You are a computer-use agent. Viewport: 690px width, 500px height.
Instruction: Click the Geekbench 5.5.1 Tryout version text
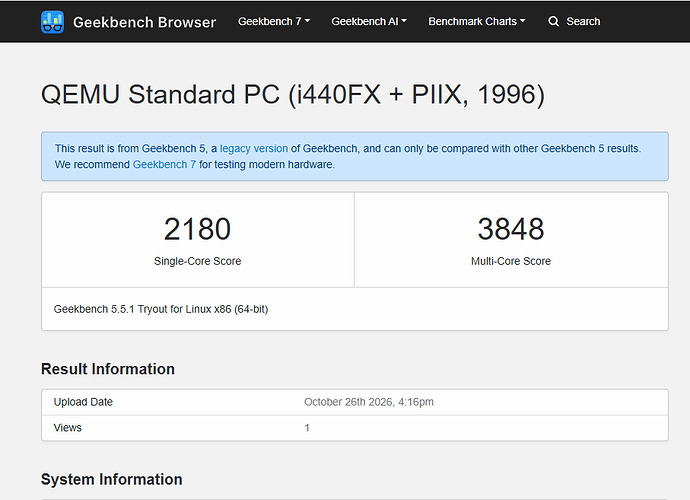tap(161, 309)
